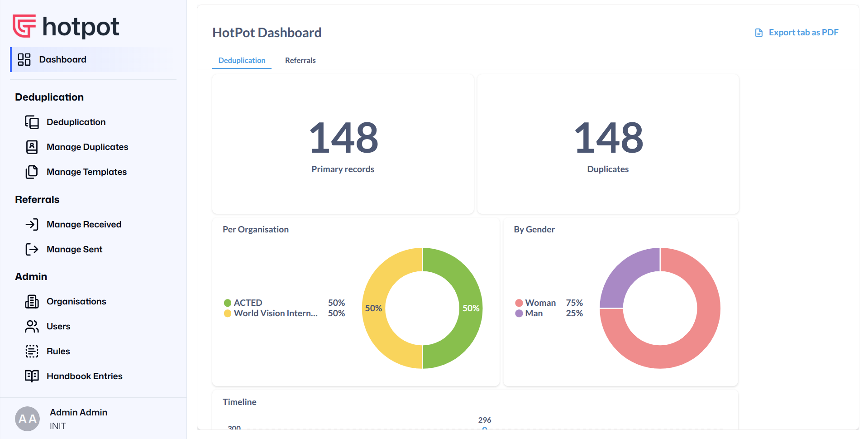
Task: Click the Organisations building icon
Action: (32, 301)
